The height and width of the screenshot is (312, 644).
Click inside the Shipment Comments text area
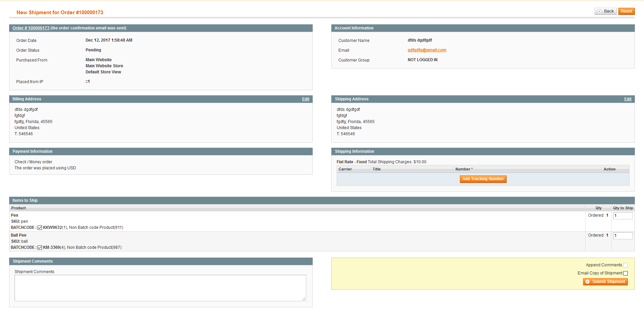point(160,288)
